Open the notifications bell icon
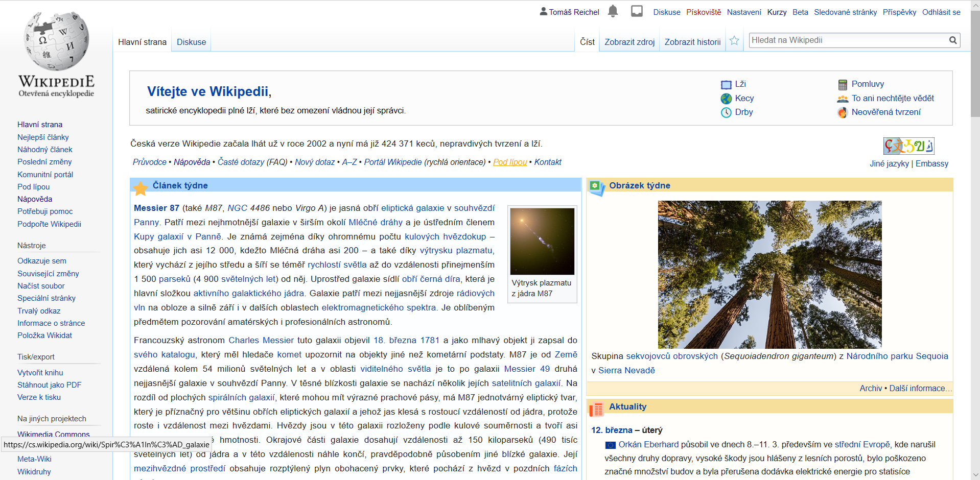Viewport: 980px width, 480px height. 613,11
